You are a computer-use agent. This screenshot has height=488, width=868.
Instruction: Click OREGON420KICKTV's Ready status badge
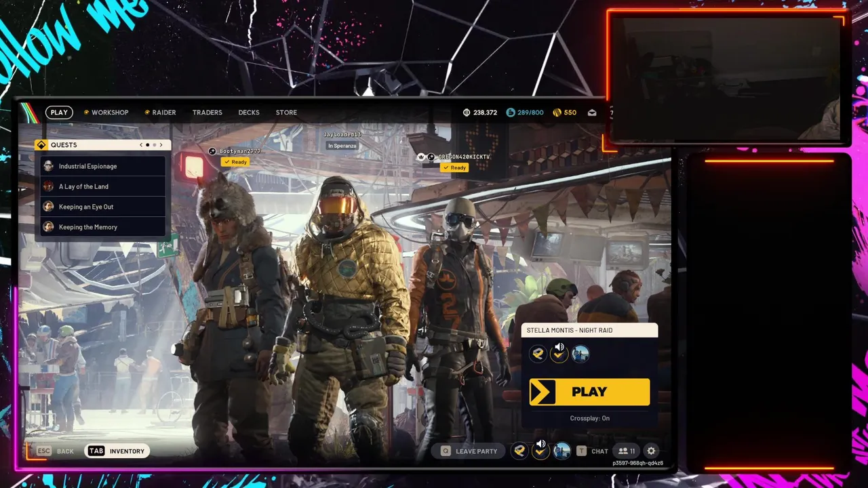pos(454,167)
